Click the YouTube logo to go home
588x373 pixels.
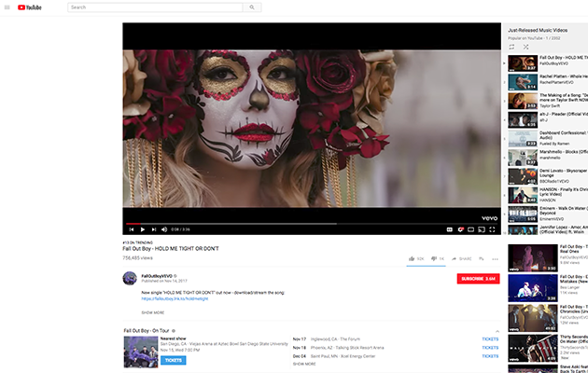pos(28,7)
